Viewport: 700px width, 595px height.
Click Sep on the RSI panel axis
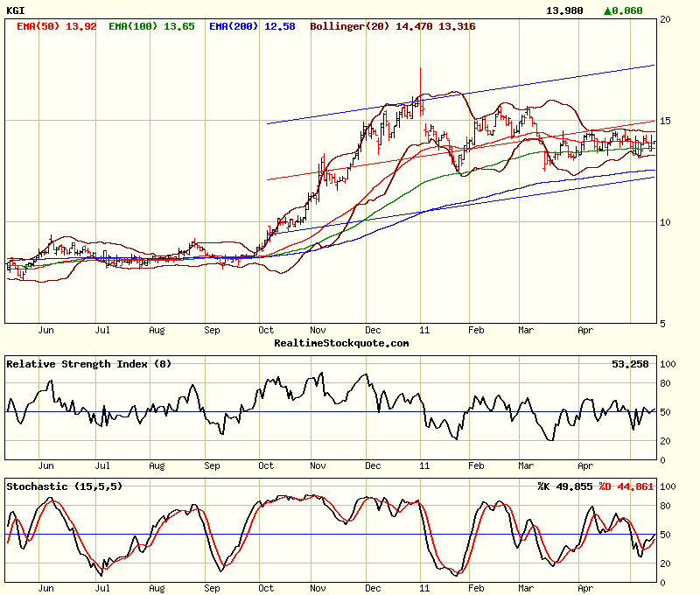(x=212, y=466)
